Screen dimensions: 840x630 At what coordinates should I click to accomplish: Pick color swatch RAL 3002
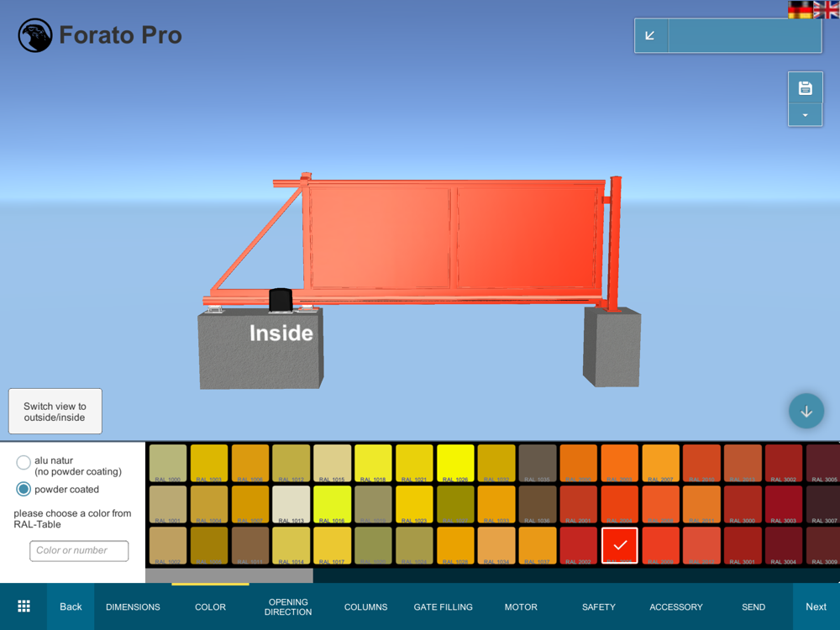[784, 463]
